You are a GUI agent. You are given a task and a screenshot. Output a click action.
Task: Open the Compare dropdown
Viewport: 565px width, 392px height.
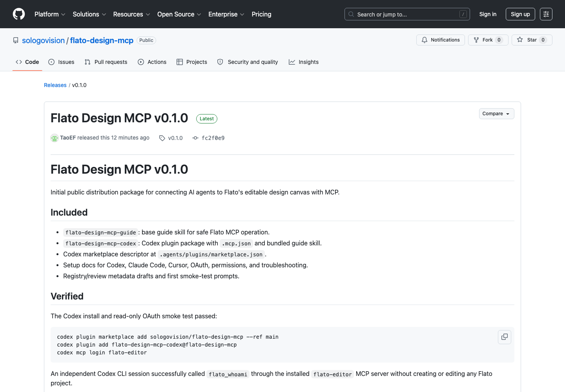(496, 114)
